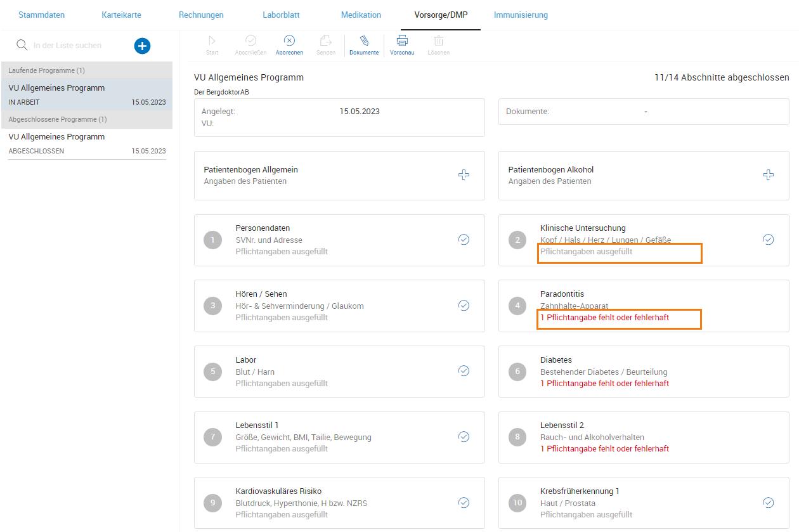Open the Diabetes section card
Viewport: 799px width, 532px height.
pyautogui.click(x=643, y=372)
